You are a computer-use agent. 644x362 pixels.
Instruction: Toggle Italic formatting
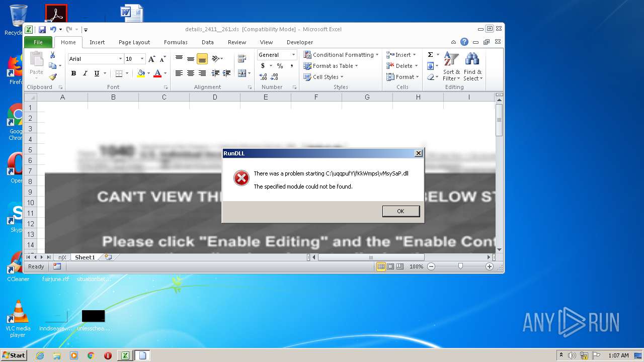pyautogui.click(x=85, y=73)
